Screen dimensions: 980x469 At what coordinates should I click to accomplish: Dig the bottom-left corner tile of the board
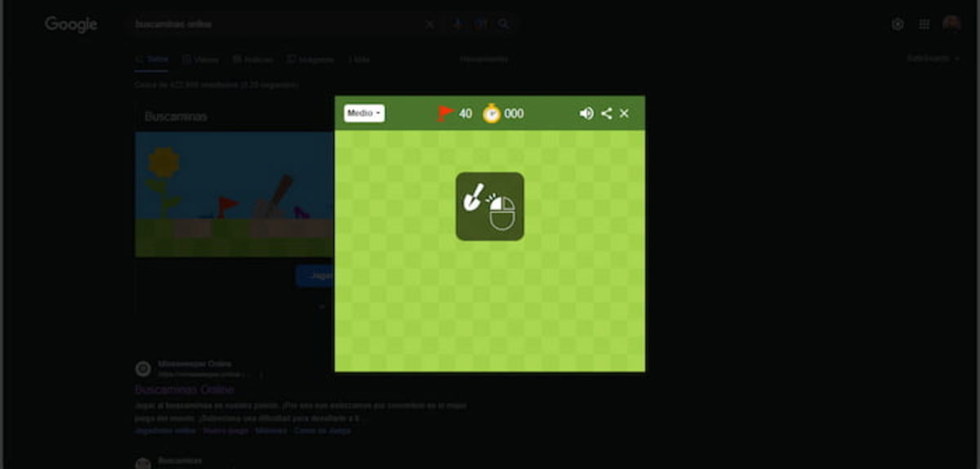343,363
